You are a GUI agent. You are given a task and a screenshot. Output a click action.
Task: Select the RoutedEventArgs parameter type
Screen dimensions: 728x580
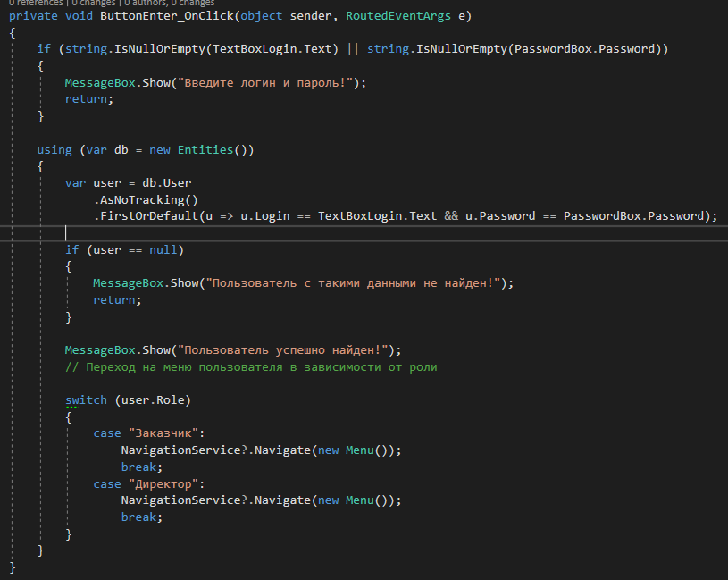[398, 16]
